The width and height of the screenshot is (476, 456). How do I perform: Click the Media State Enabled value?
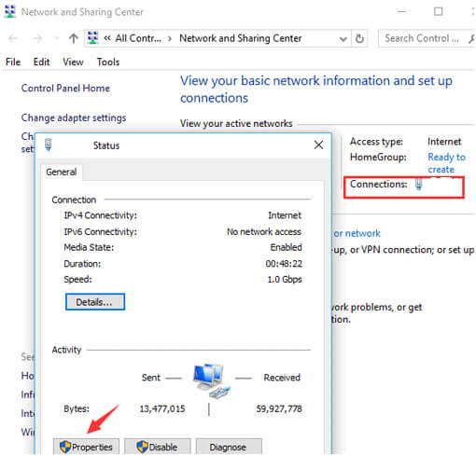tap(286, 247)
